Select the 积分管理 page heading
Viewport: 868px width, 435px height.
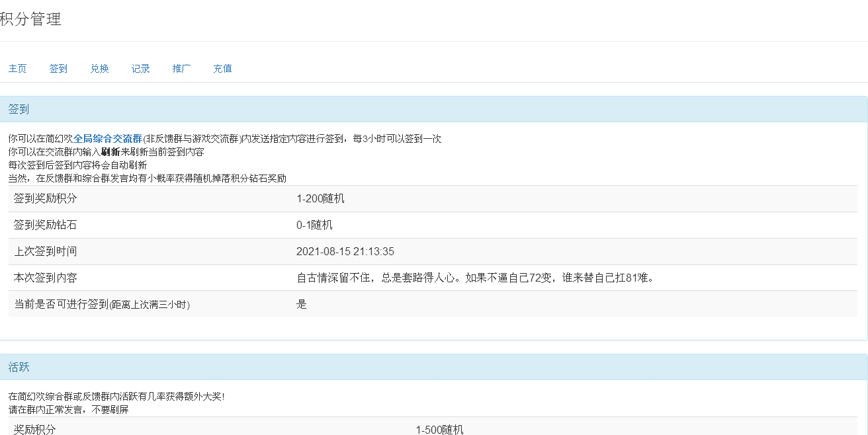[30, 19]
